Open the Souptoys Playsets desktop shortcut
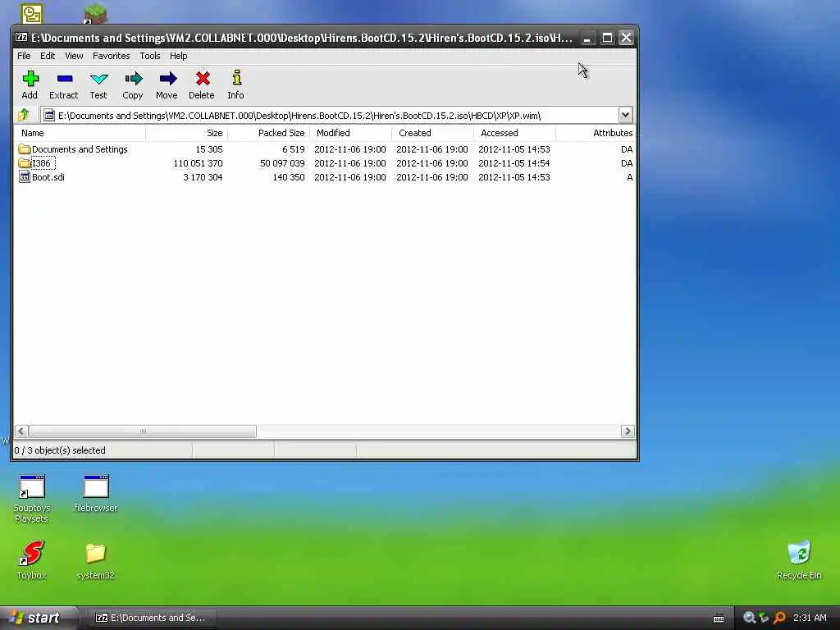This screenshot has width=840, height=630. [32, 498]
